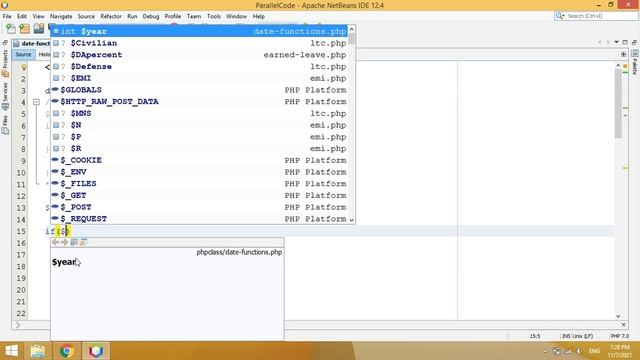The width and height of the screenshot is (640, 360).
Task: Open the Refactor menu
Action: tap(111, 16)
